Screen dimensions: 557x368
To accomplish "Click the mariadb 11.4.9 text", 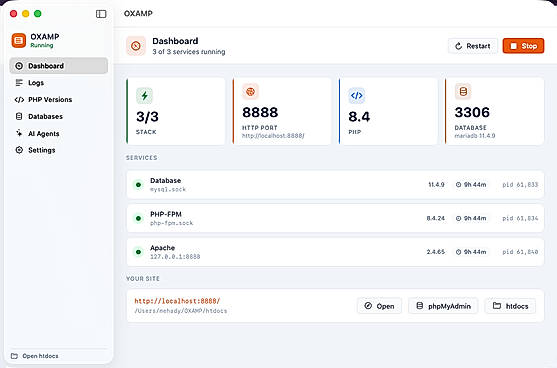I will (x=475, y=136).
